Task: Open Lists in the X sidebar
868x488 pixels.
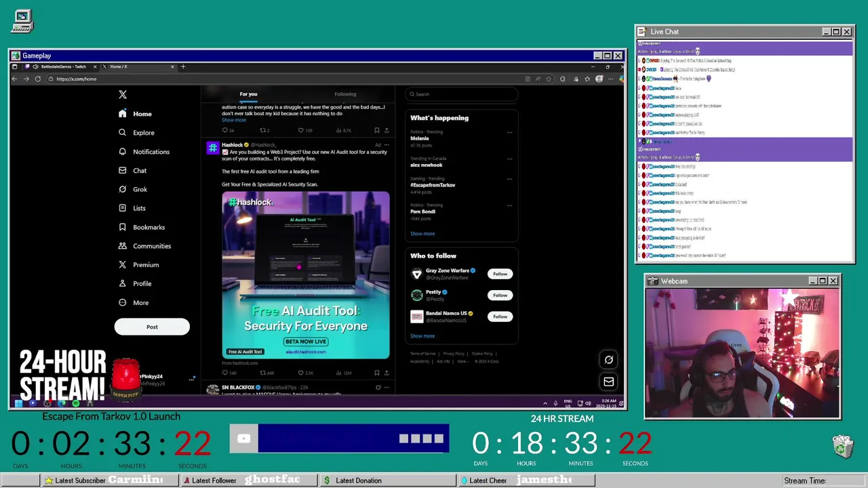Action: pos(132,208)
